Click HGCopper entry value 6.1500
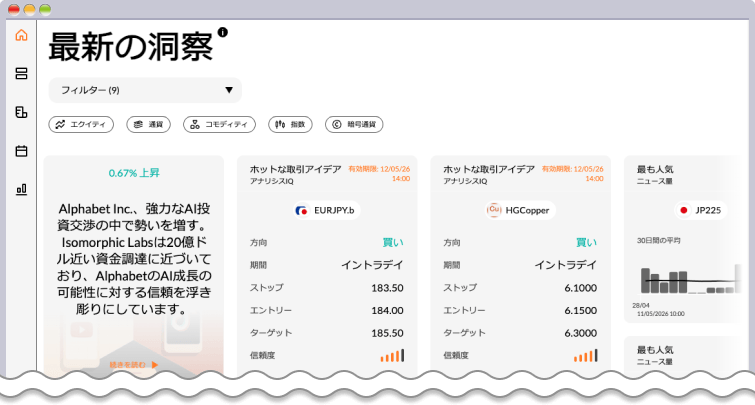The image size is (755, 405). (x=581, y=311)
